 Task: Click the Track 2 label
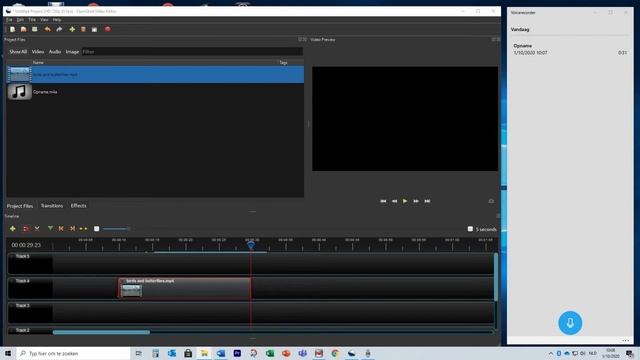click(22, 330)
